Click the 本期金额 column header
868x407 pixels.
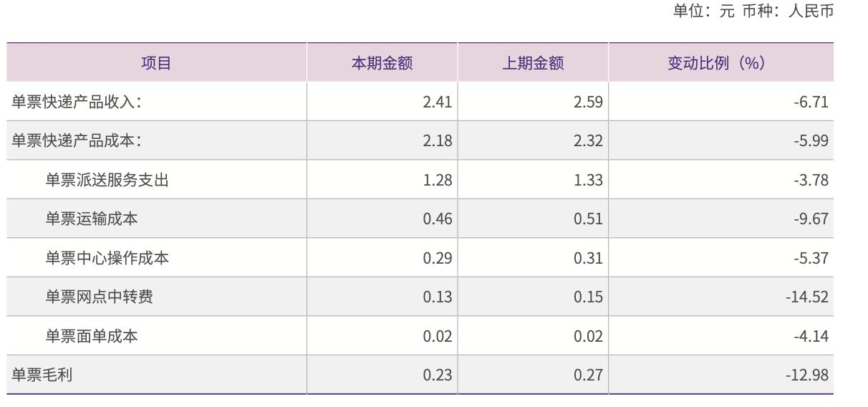pyautogui.click(x=382, y=63)
